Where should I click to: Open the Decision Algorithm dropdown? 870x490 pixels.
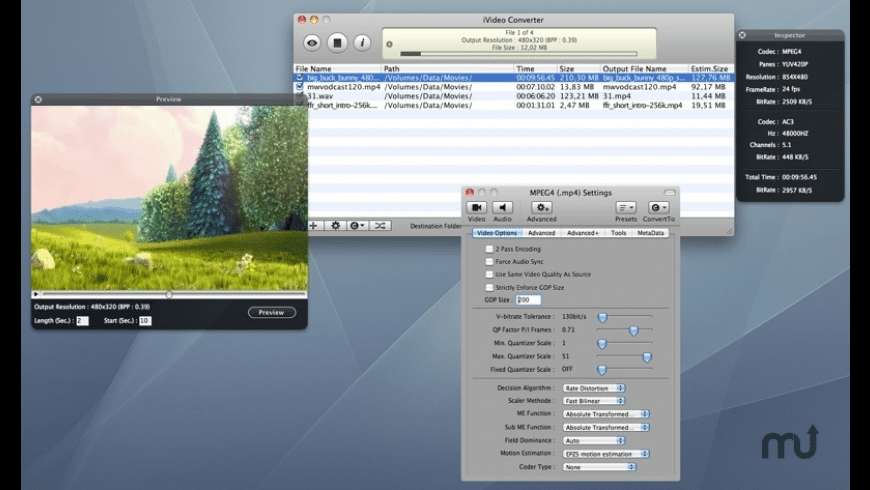click(594, 388)
